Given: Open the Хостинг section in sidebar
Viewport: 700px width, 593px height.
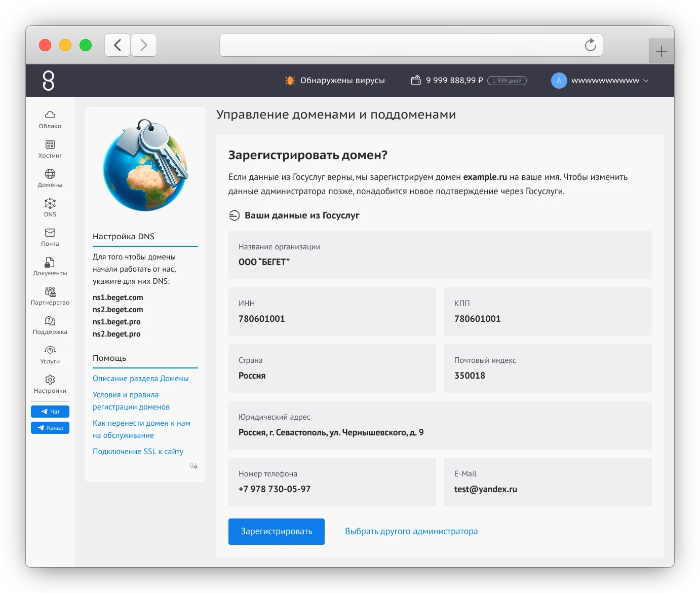Looking at the screenshot, I should pyautogui.click(x=50, y=149).
